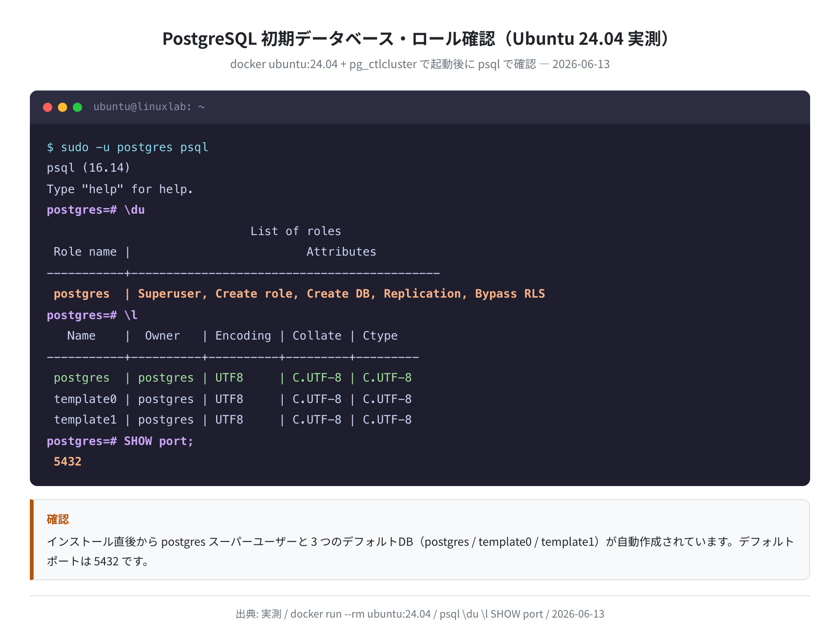Image resolution: width=840 pixels, height=640 pixels.
Task: Click the database name 'template0'
Action: point(85,399)
